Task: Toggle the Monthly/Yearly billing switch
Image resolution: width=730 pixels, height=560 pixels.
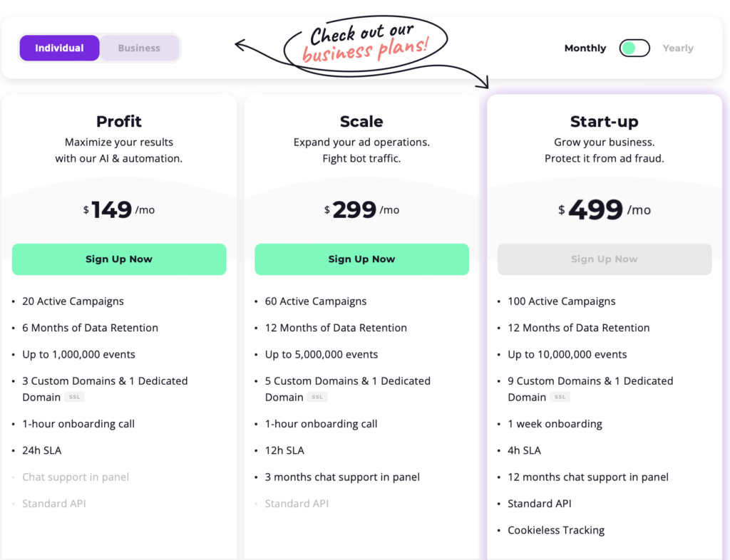Action: (x=634, y=48)
